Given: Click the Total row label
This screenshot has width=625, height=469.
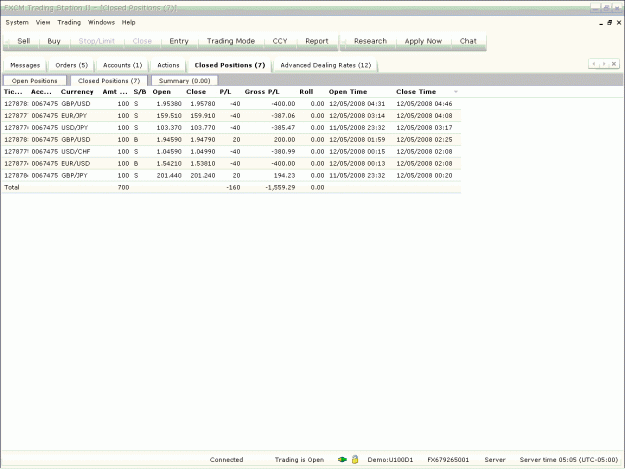Looking at the screenshot, I should [12, 187].
